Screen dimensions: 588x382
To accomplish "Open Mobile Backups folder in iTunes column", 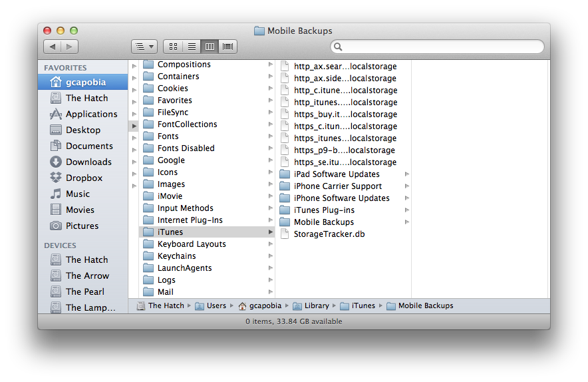I will pyautogui.click(x=343, y=222).
